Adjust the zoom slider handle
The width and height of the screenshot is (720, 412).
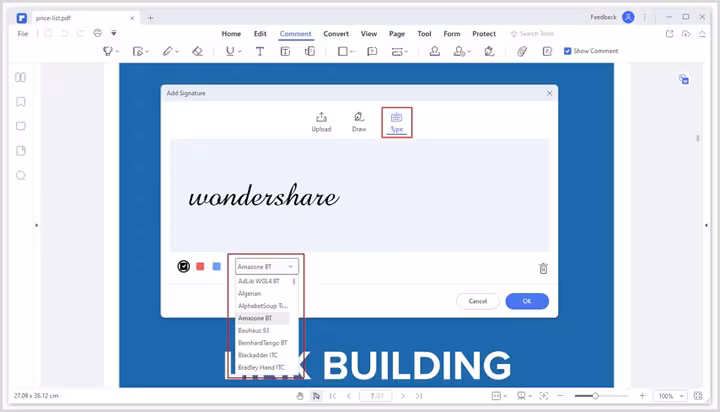point(595,396)
